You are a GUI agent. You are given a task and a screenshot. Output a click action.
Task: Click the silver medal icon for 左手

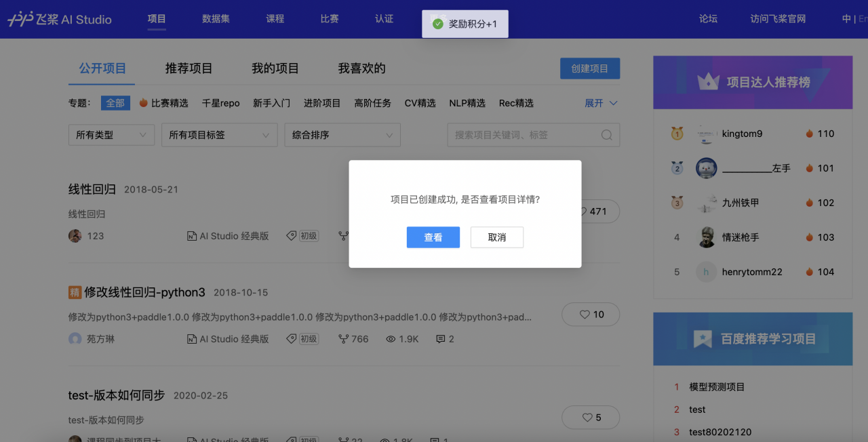677,168
